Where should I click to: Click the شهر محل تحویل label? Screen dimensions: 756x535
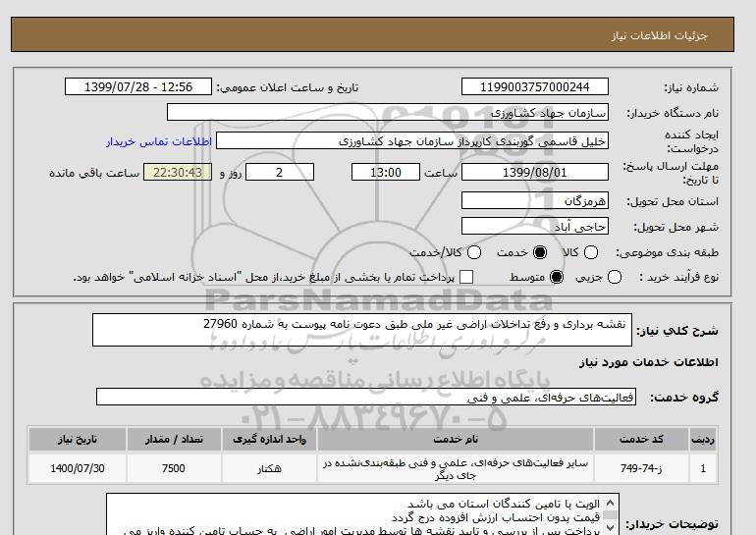tap(675, 227)
